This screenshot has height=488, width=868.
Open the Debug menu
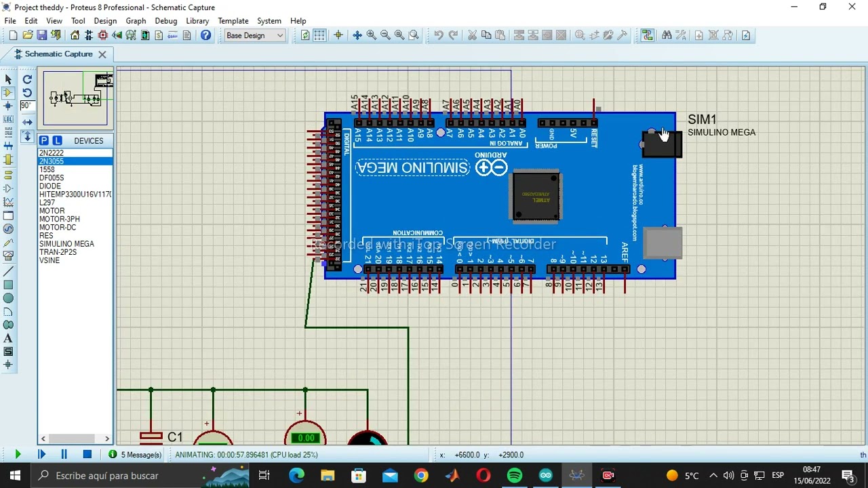pyautogui.click(x=165, y=21)
